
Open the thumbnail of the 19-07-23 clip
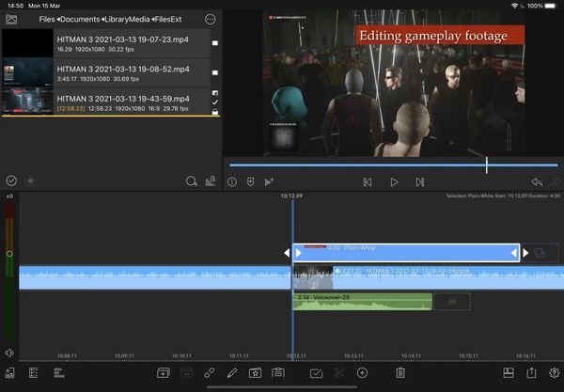tap(27, 43)
